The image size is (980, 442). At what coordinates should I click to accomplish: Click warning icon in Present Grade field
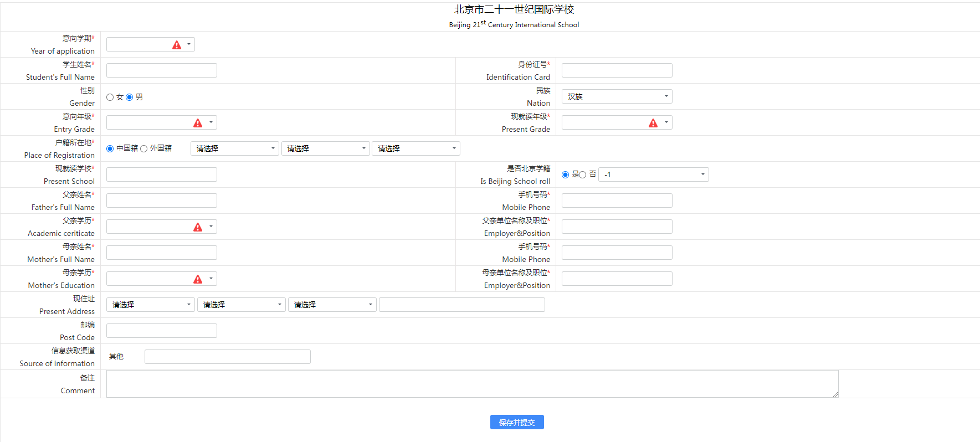tap(653, 123)
